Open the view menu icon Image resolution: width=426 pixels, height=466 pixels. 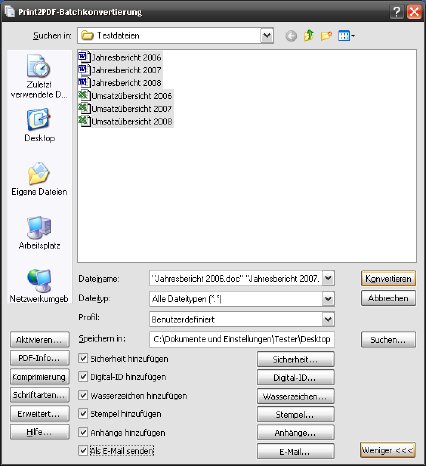[x=346, y=36]
